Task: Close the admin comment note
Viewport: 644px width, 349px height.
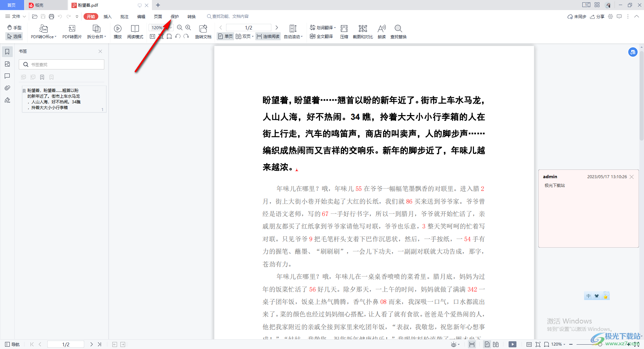Action: coord(632,177)
